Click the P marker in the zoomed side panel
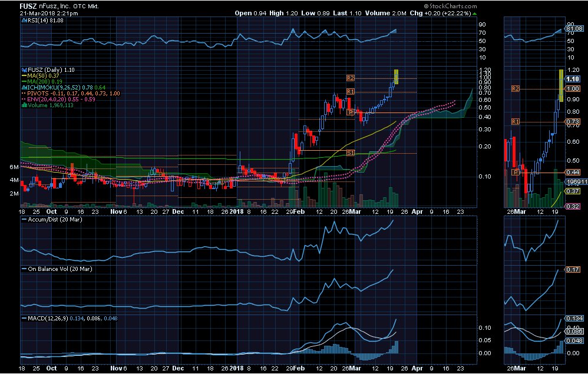 516,173
